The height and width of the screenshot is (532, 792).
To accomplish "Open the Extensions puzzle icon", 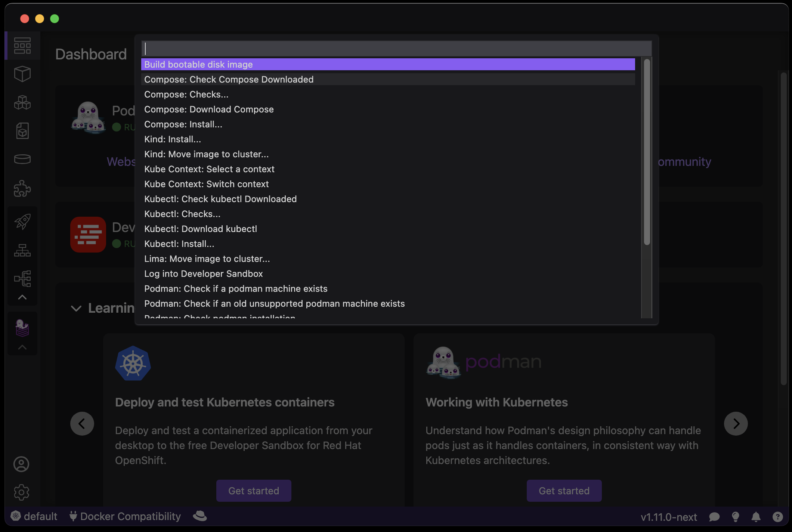I will pyautogui.click(x=22, y=189).
